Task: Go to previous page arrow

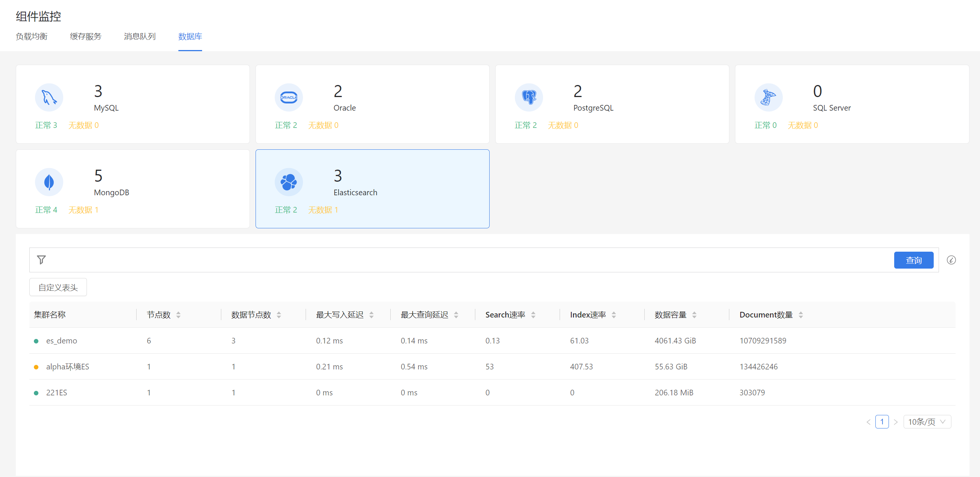Action: (x=868, y=421)
